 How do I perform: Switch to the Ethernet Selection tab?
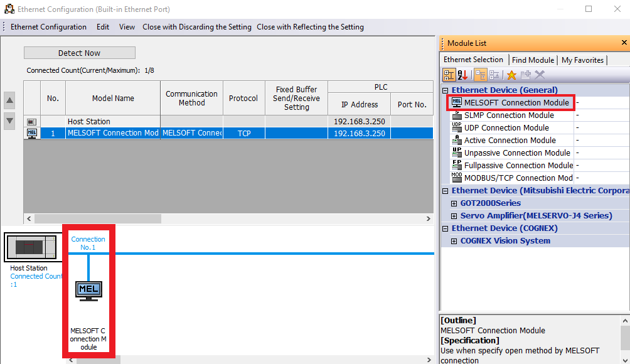click(x=473, y=60)
